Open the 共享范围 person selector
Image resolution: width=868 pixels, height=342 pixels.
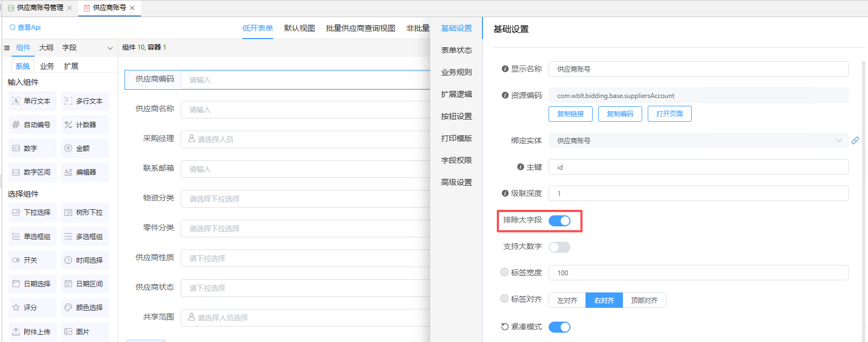(306, 318)
